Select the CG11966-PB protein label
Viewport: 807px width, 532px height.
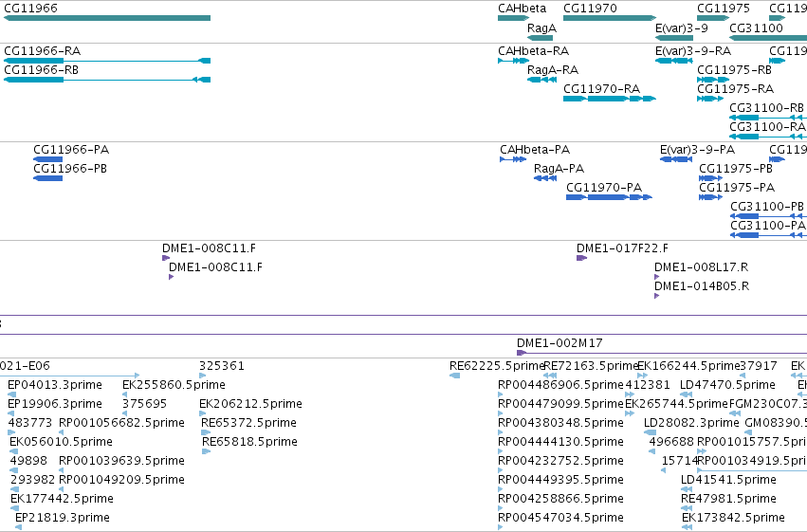[x=70, y=169]
